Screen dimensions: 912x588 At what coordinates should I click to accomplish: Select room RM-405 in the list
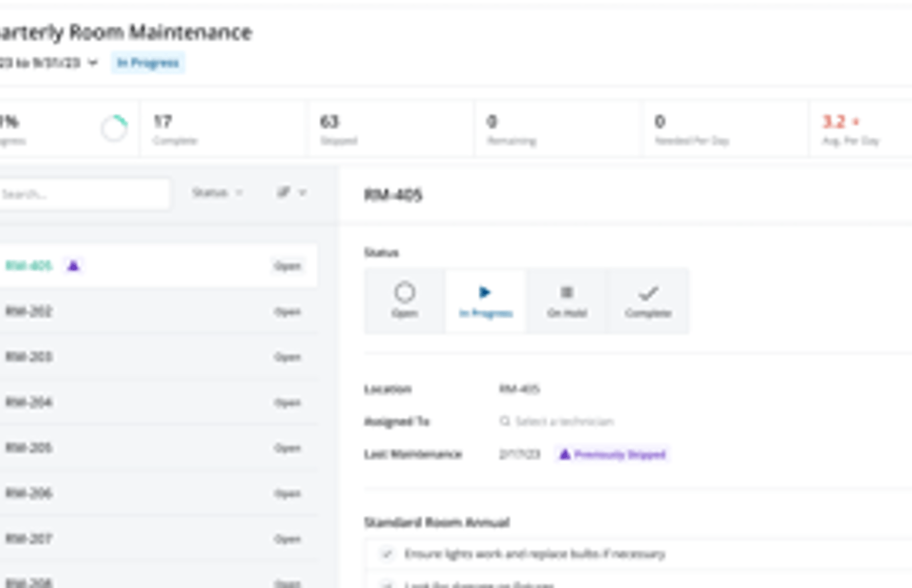click(158, 266)
